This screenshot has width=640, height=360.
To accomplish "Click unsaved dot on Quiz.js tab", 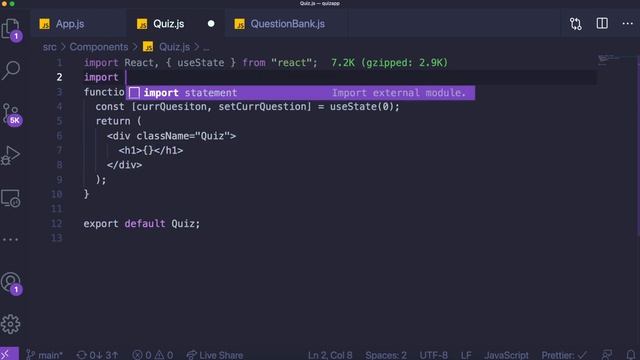I will point(211,24).
